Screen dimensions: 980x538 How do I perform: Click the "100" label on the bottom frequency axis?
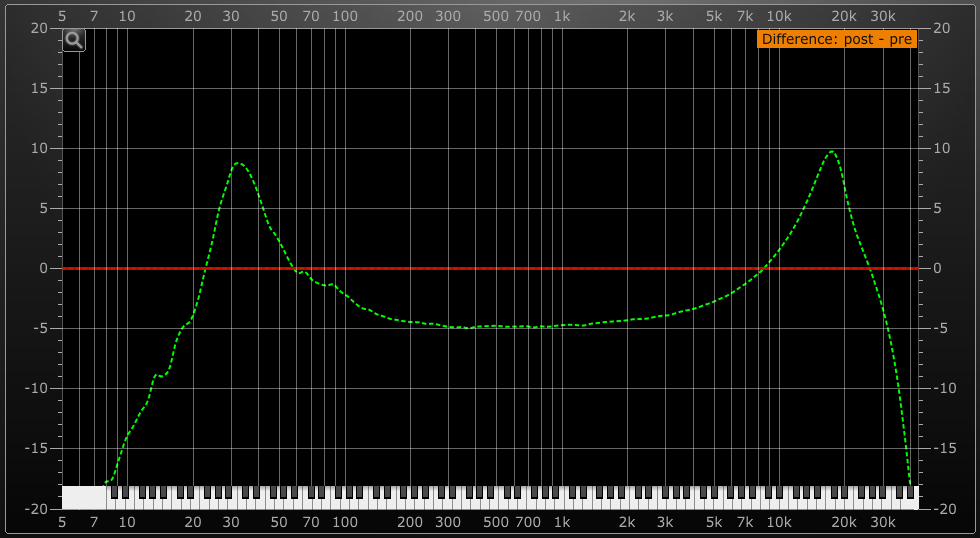point(345,522)
